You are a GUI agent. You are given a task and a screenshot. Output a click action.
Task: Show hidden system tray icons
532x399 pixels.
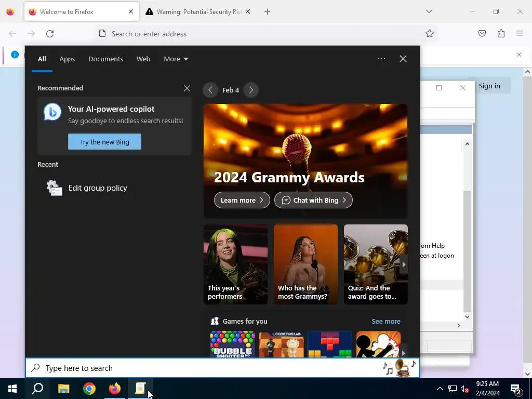tap(440, 389)
